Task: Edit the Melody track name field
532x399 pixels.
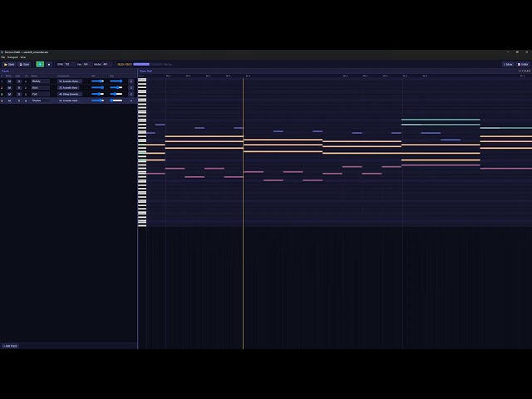Action: tap(41, 81)
